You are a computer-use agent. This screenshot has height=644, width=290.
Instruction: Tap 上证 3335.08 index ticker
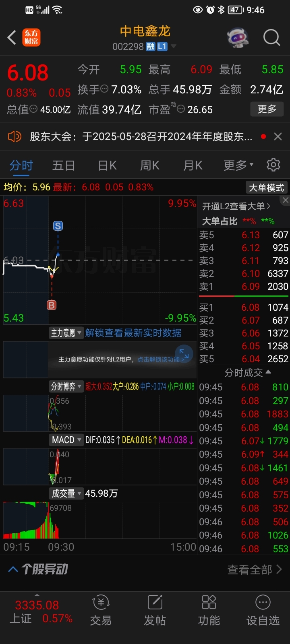(x=40, y=612)
